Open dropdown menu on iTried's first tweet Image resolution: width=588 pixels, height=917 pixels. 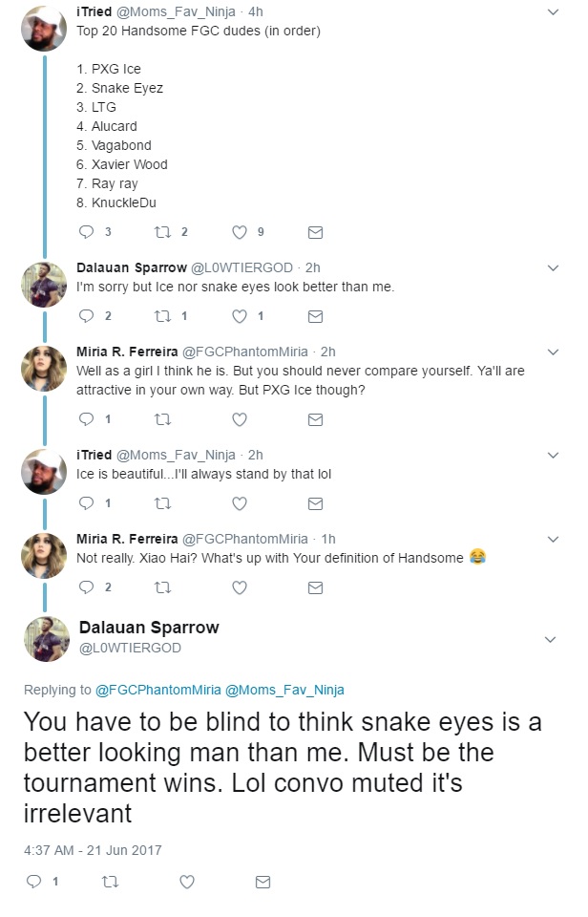pyautogui.click(x=554, y=12)
